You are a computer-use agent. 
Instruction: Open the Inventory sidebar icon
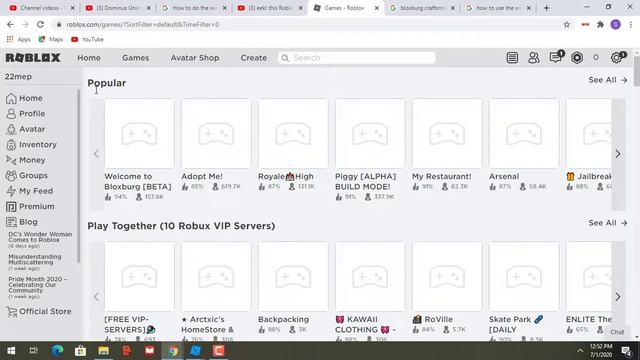tap(11, 145)
